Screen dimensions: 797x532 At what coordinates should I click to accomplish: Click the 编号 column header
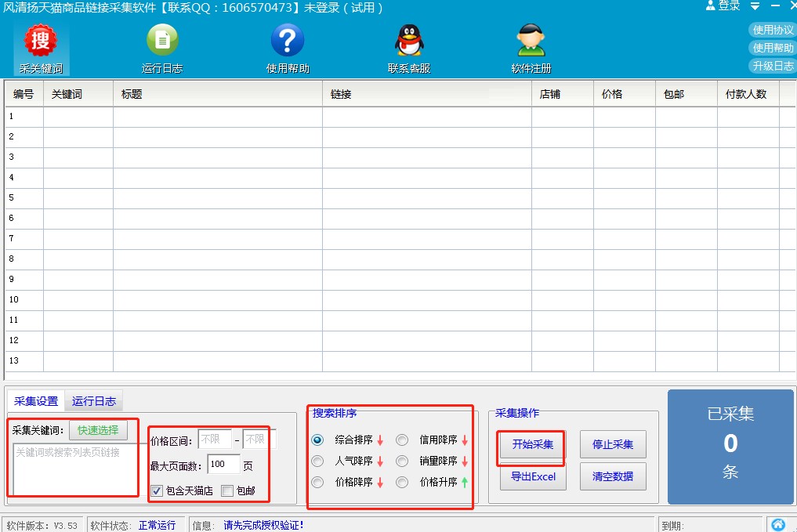[x=24, y=94]
